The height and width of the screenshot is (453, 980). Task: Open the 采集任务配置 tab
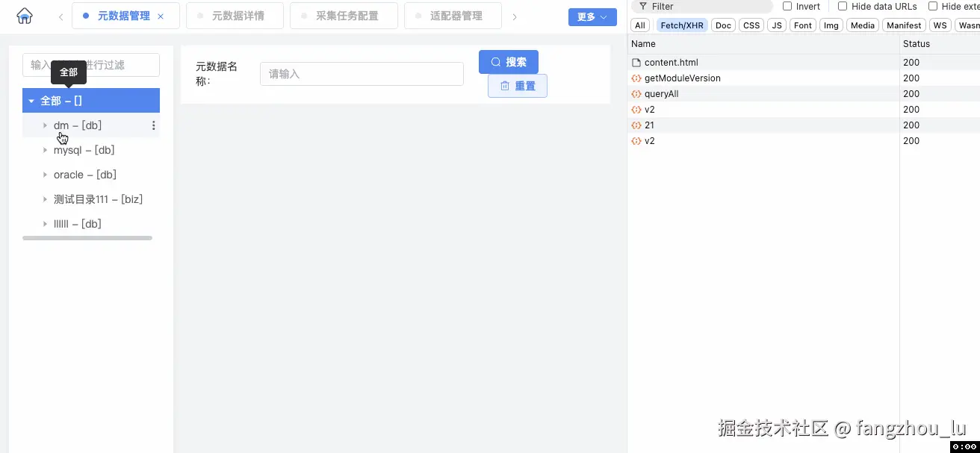tap(344, 16)
